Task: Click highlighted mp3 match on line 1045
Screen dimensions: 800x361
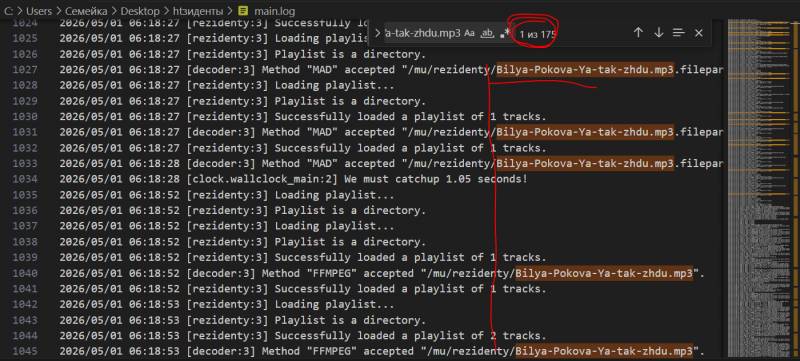Action: pyautogui.click(x=604, y=351)
